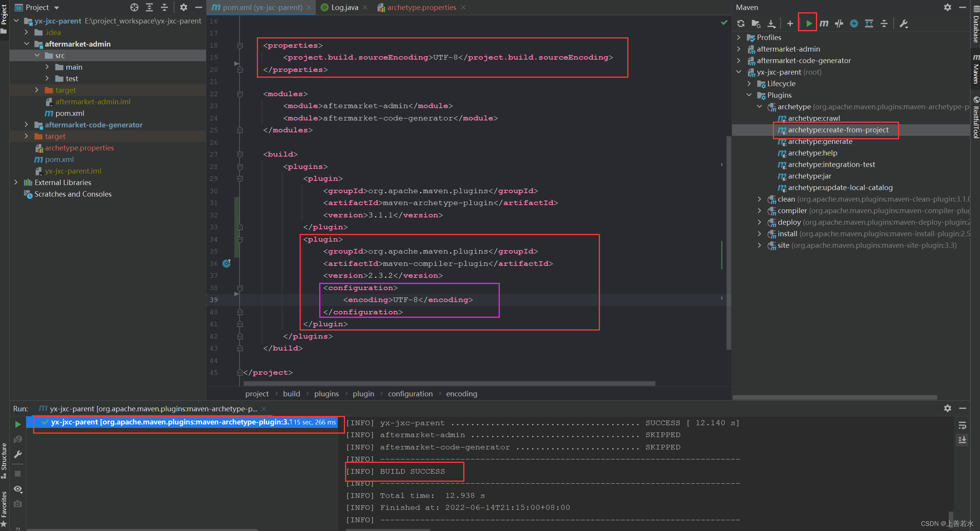This screenshot has width=980, height=531.
Task: Select archetype:generate goal
Action: click(x=820, y=141)
